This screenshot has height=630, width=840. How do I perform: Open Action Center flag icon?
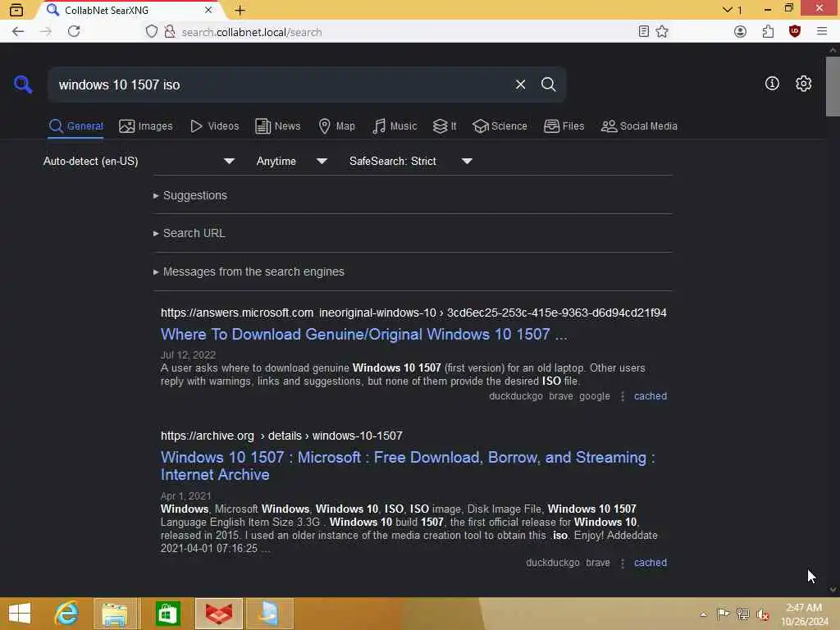pos(723,614)
